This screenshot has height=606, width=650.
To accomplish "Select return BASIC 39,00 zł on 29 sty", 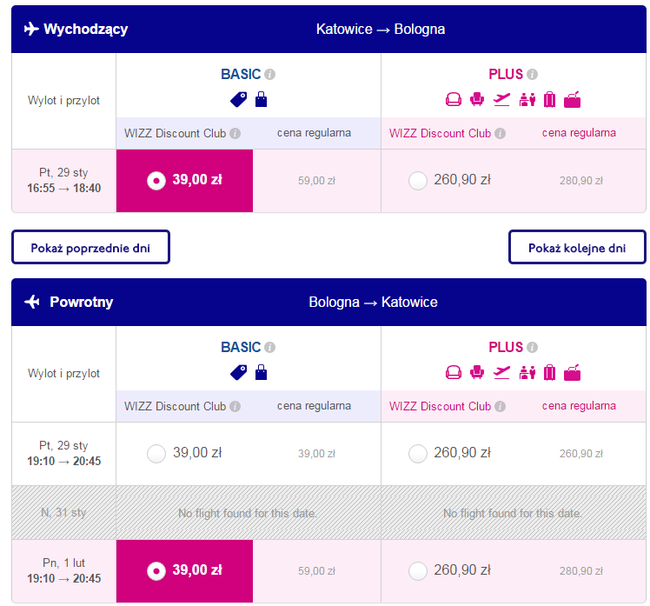I will point(156,453).
